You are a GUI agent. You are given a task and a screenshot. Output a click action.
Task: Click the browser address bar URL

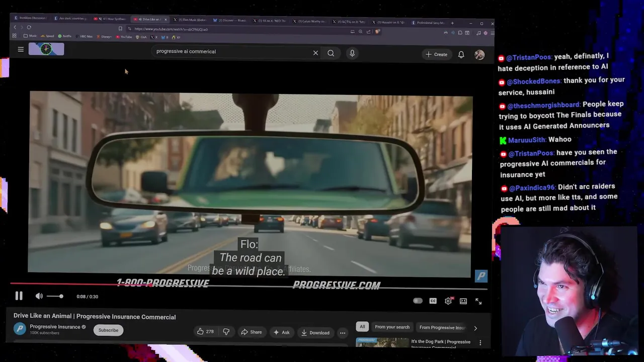pyautogui.click(x=171, y=29)
